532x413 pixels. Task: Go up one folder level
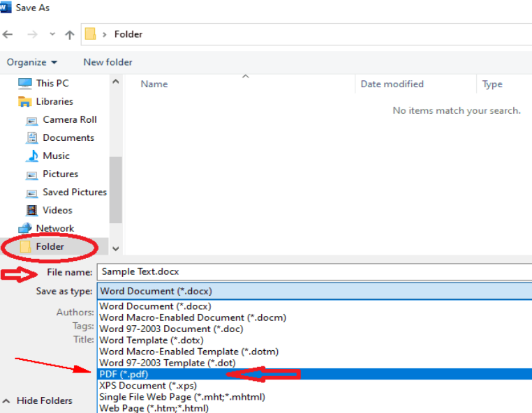(69, 34)
